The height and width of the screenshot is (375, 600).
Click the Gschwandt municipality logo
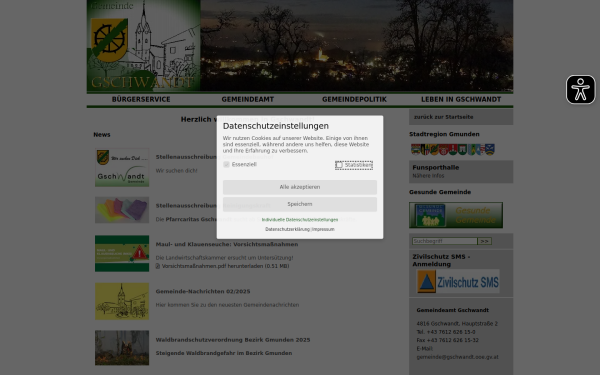(143, 46)
